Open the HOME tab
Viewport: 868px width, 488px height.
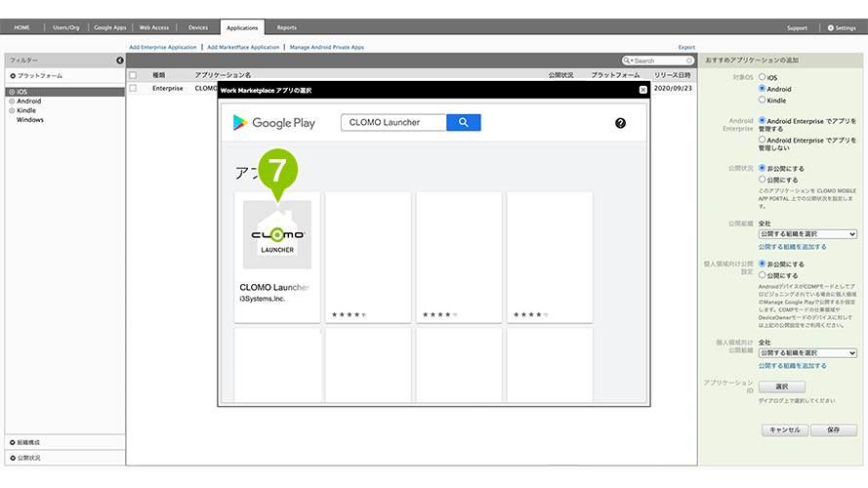point(22,27)
